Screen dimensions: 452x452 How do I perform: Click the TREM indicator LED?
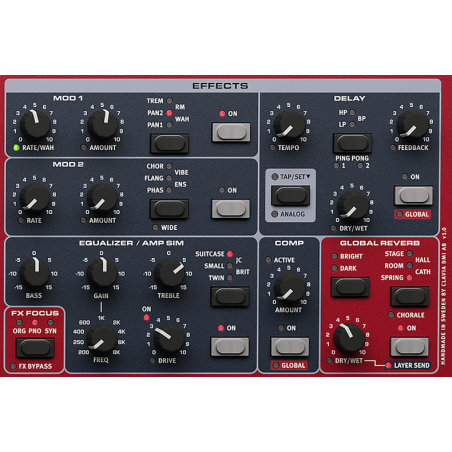coord(169,101)
